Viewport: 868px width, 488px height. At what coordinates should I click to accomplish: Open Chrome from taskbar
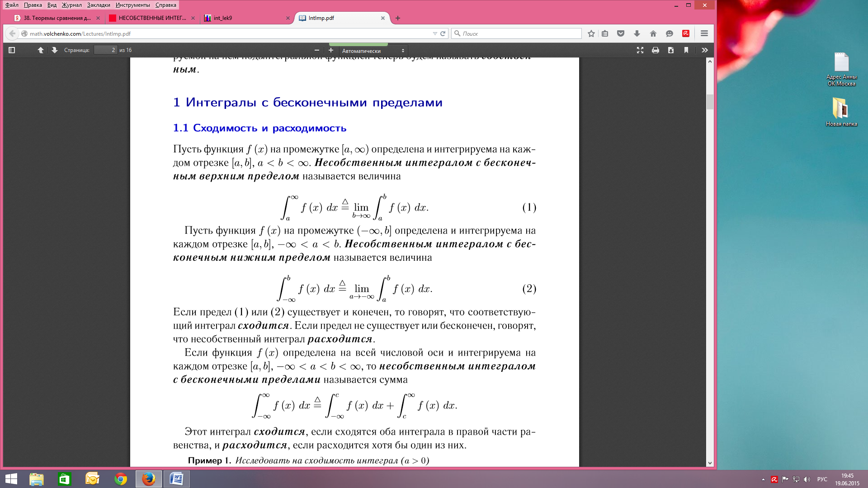[x=120, y=479]
